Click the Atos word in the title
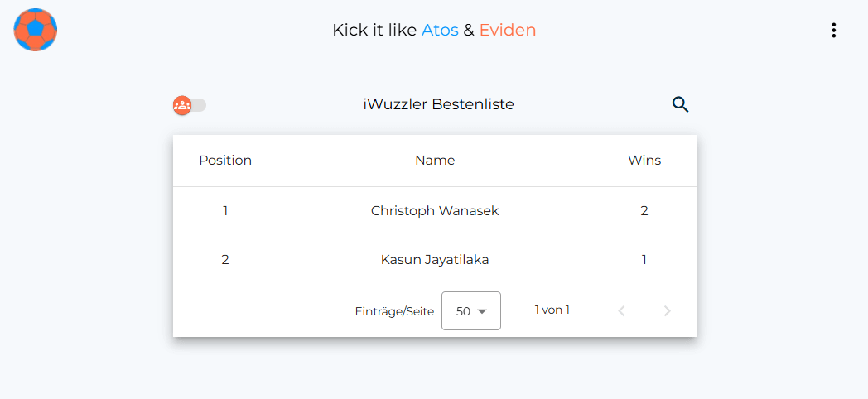Screen dimensions: 868x399 pos(440,31)
